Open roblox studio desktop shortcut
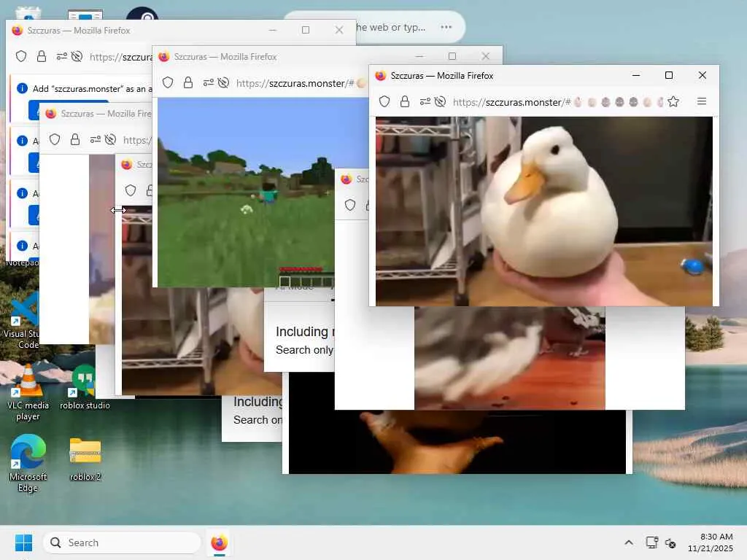The image size is (747, 560). tap(85, 388)
